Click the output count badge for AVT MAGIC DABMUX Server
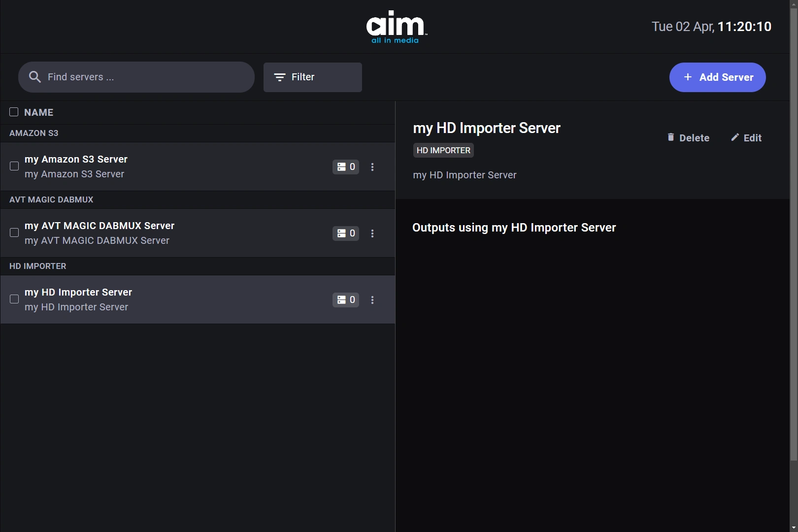Screen dimensions: 798x532 click(x=346, y=233)
